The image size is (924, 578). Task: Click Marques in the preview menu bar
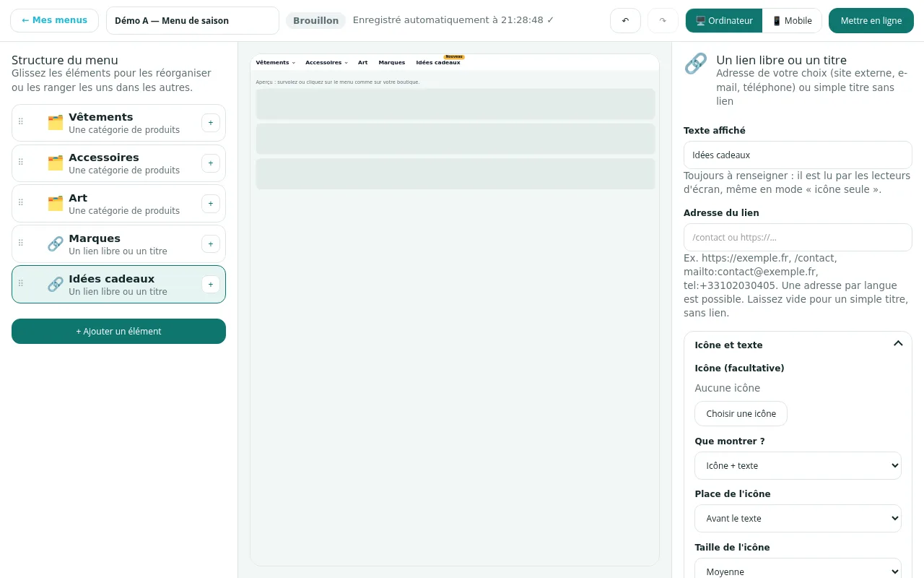tap(392, 63)
